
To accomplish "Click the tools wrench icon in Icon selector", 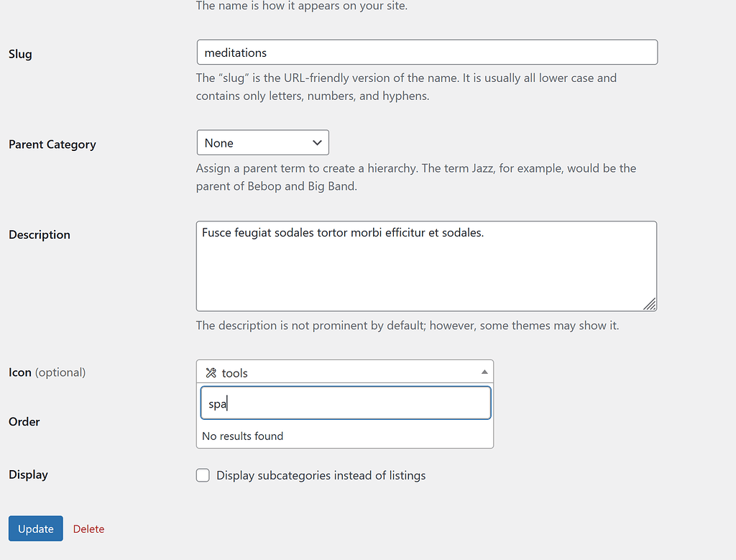I will [211, 373].
